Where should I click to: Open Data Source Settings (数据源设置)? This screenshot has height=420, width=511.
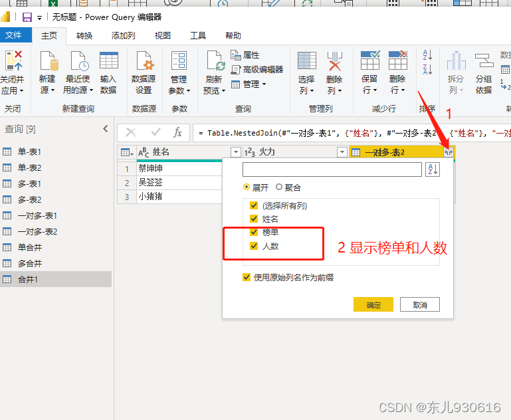pos(144,72)
